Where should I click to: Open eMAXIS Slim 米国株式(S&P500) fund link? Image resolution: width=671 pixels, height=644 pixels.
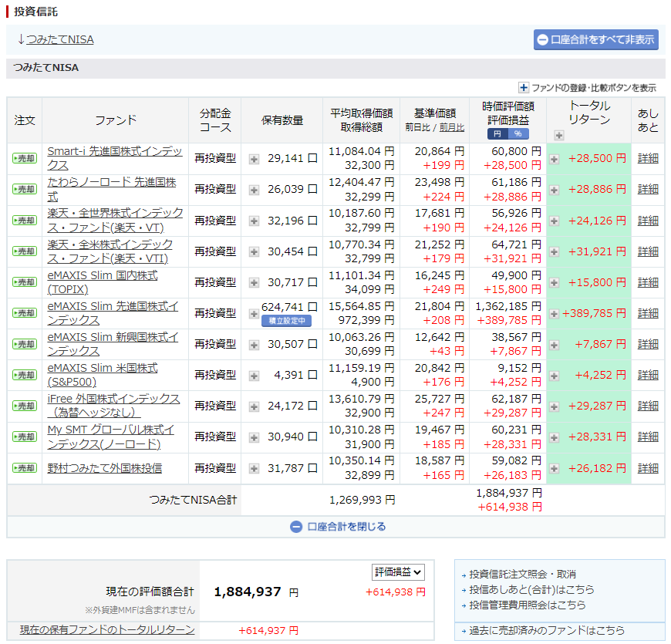[103, 375]
